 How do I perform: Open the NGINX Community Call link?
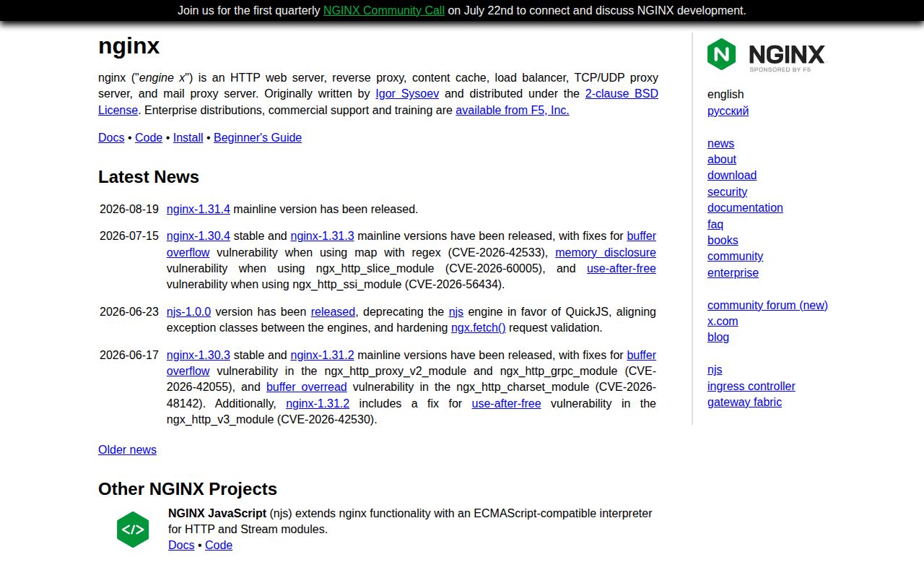(384, 10)
